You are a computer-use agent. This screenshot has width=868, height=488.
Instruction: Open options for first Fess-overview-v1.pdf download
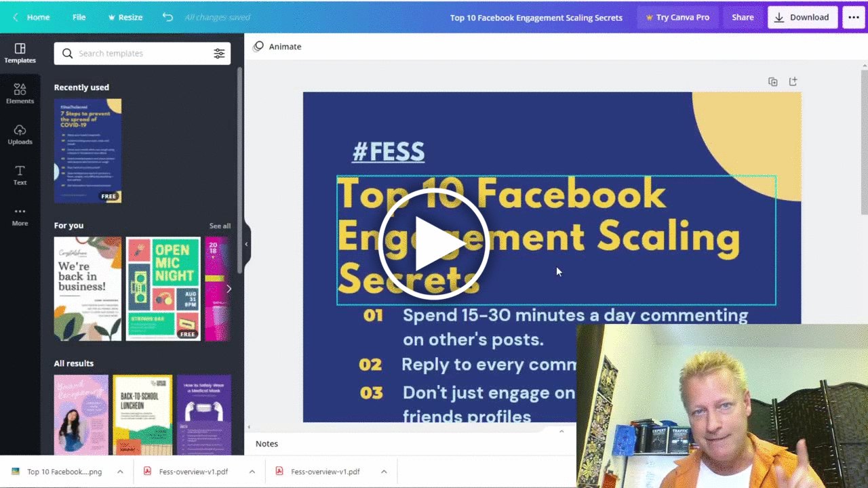[252, 472]
